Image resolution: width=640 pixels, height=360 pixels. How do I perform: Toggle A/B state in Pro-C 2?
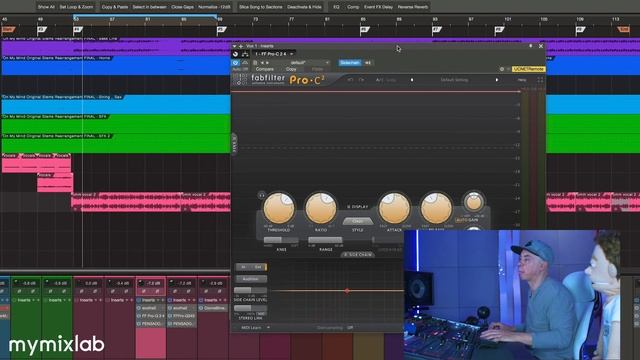pyautogui.click(x=380, y=80)
